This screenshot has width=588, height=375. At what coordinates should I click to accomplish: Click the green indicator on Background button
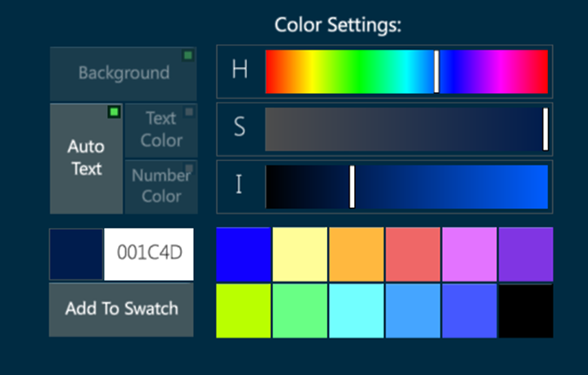(188, 56)
